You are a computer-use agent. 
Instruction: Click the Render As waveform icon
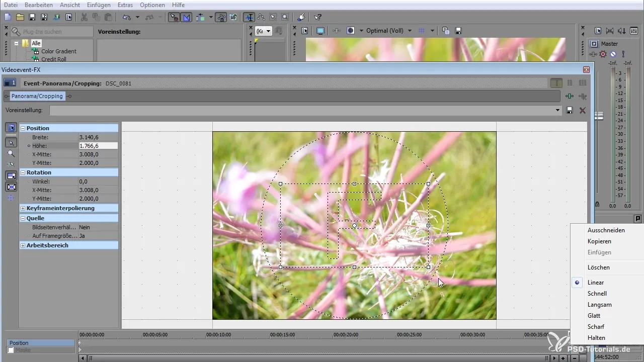pyautogui.click(x=56, y=17)
